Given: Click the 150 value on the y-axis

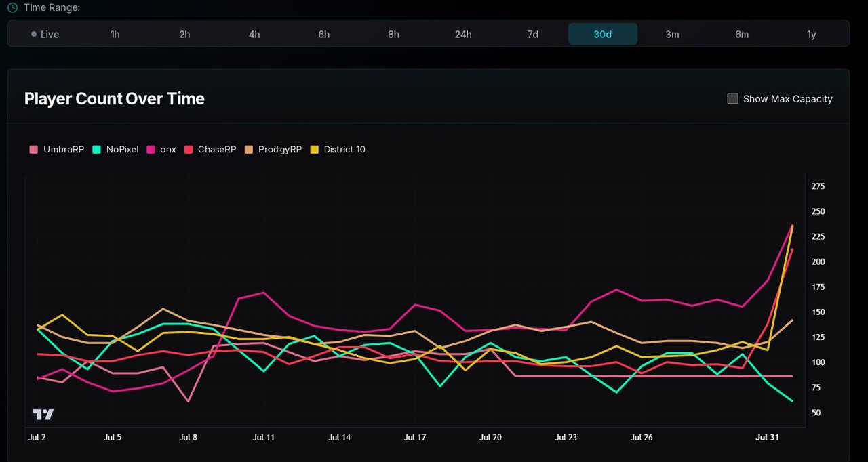Looking at the screenshot, I should pyautogui.click(x=818, y=312).
